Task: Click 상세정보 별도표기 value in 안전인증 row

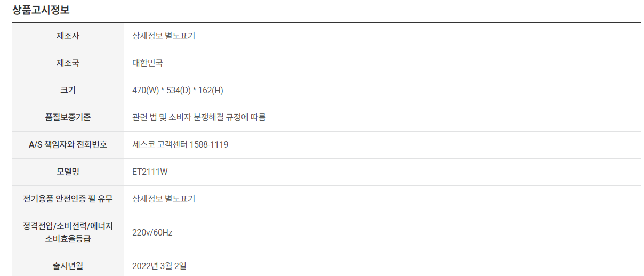Action: pyautogui.click(x=164, y=199)
